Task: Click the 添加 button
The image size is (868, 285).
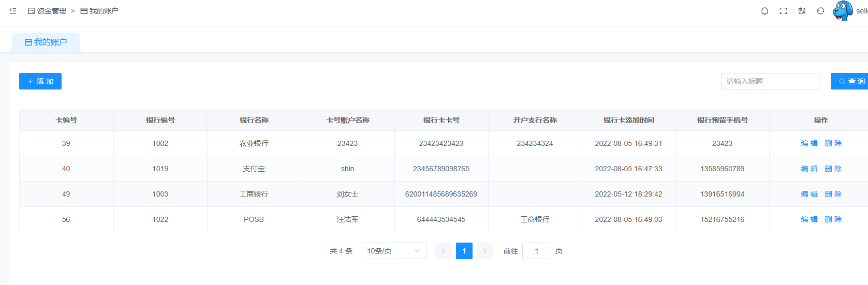Action: [x=40, y=81]
